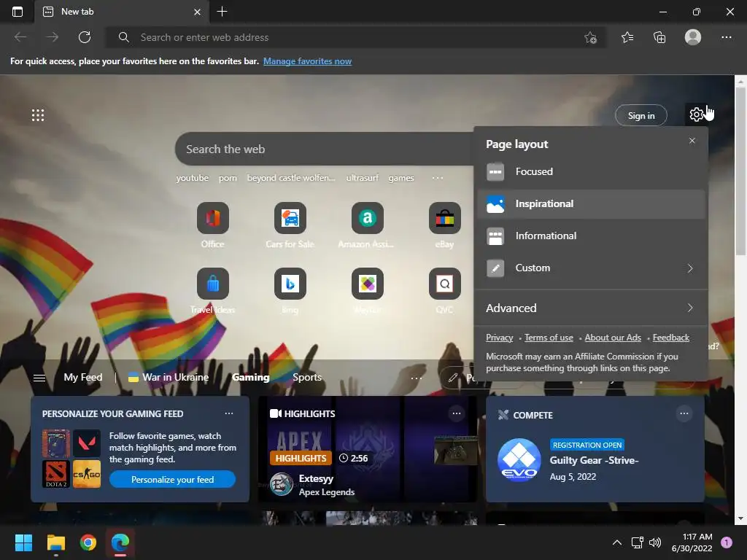Show more feed tabs ellipsis
The height and width of the screenshot is (560, 747).
[417, 378]
